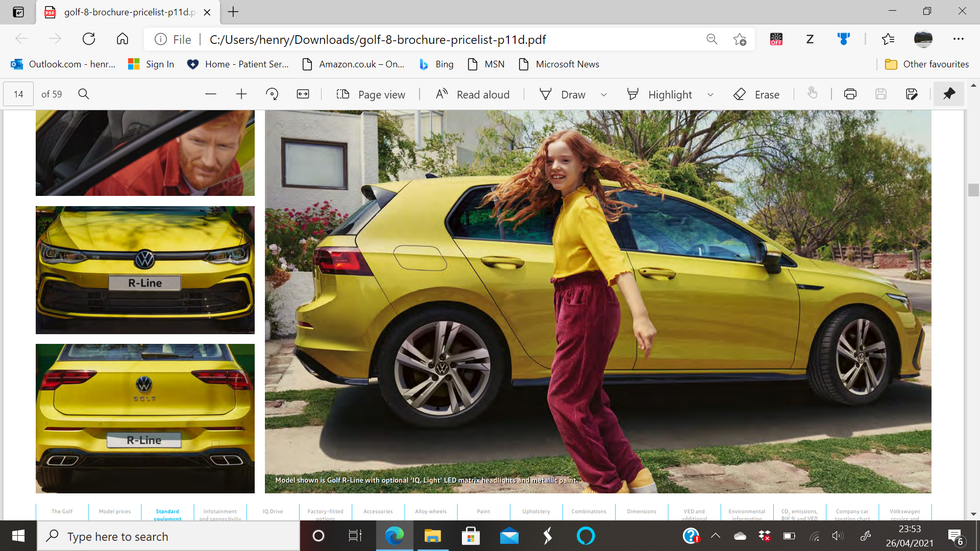Viewport: 980px width, 551px height.
Task: Click the vertical scrollbar thumb
Action: pos(973,190)
